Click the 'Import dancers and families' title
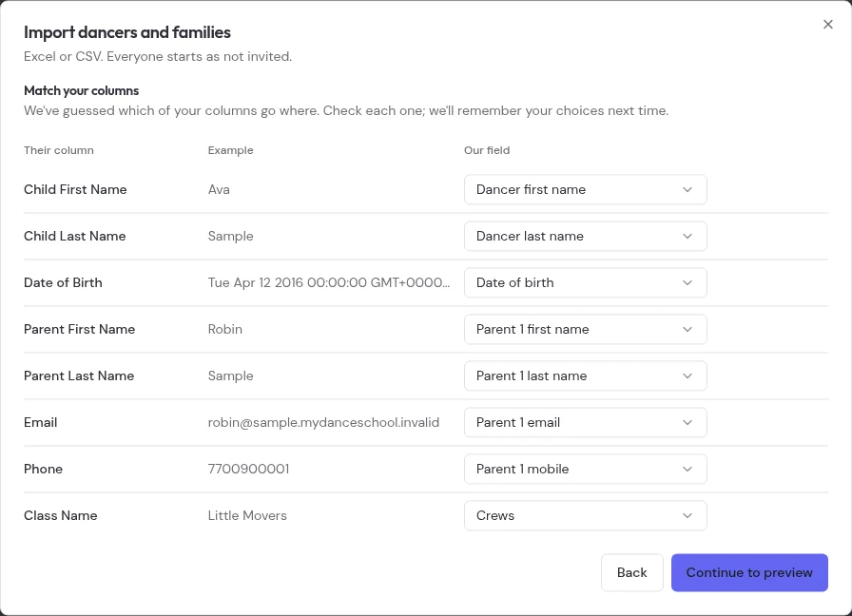852x616 pixels. pyautogui.click(x=127, y=32)
